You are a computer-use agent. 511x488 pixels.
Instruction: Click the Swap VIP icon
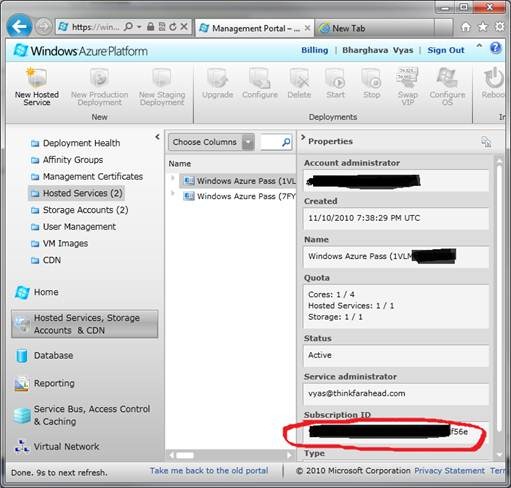pos(407,77)
